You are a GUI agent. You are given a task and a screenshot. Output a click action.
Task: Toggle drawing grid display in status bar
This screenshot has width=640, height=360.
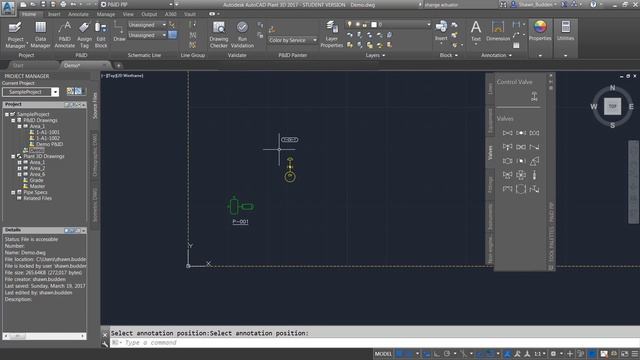point(400,353)
